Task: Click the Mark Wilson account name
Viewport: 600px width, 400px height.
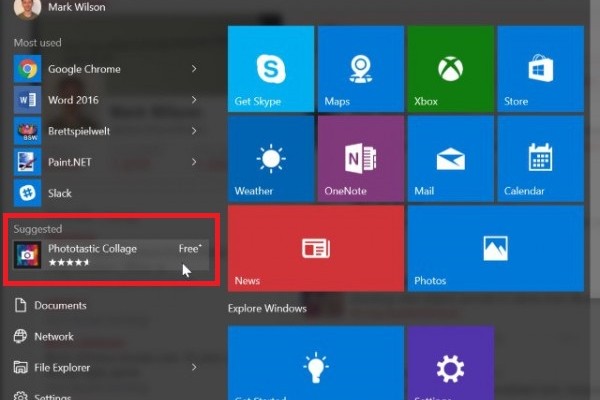Action: [77, 7]
